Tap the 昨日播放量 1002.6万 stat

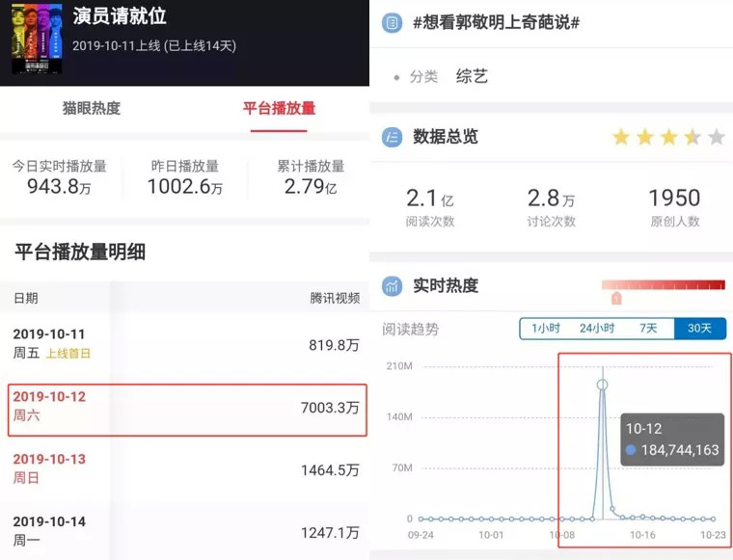185,177
